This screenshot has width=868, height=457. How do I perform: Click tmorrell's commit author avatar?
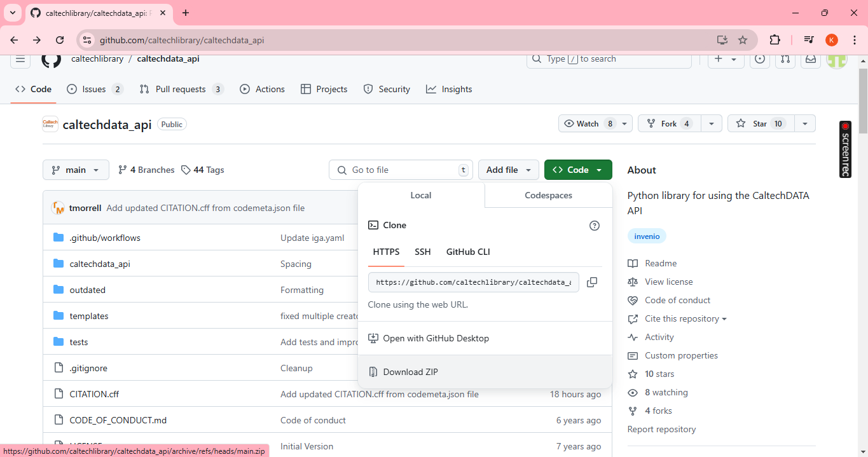coord(58,208)
